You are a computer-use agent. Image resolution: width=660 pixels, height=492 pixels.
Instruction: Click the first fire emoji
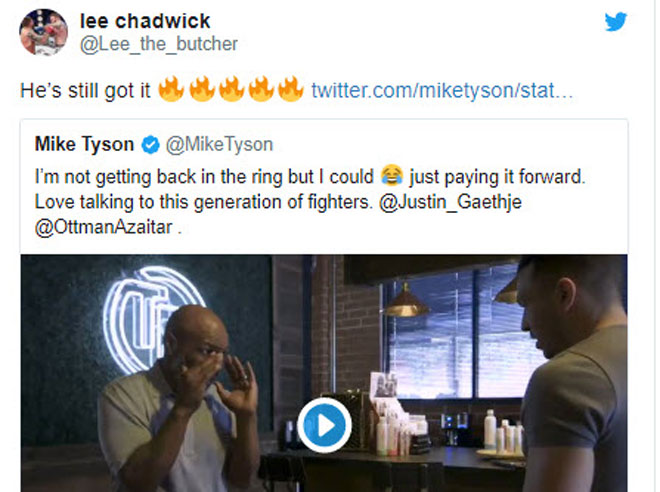click(x=171, y=89)
